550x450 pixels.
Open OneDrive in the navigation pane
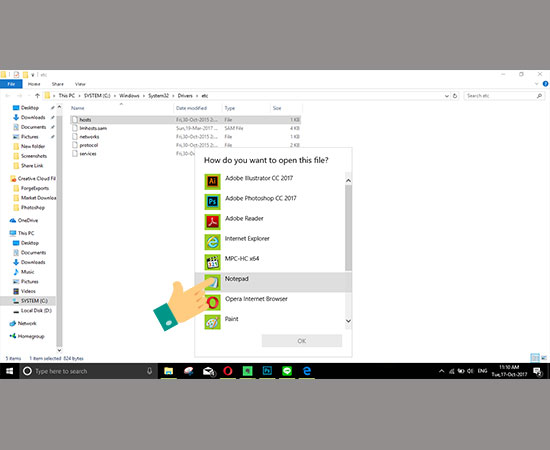click(28, 221)
